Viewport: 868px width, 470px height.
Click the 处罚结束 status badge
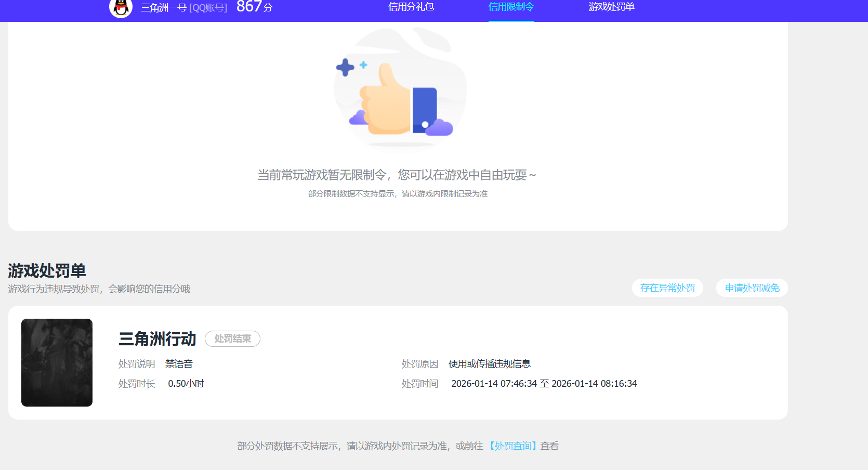232,338
